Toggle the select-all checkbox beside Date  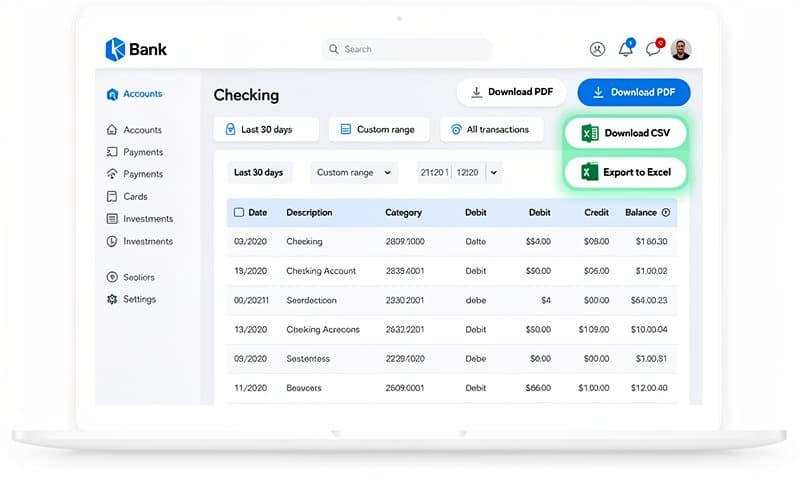239,212
